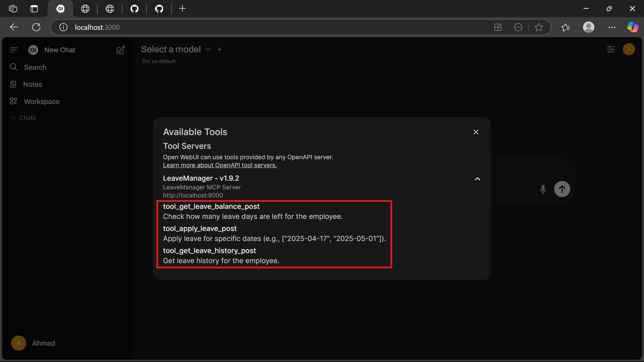Image resolution: width=644 pixels, height=362 pixels.
Task: Open the Workspace section
Action: [x=41, y=102]
